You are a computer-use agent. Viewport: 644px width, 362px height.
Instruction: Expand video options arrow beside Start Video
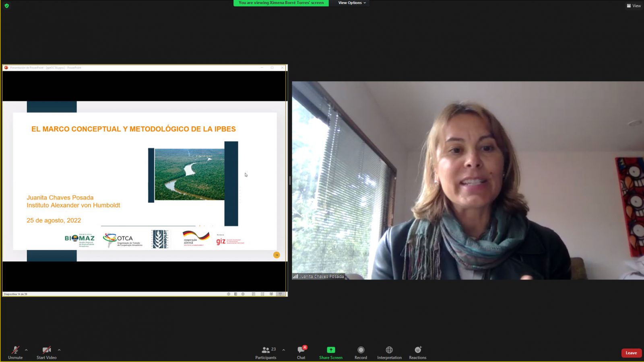tap(59, 350)
